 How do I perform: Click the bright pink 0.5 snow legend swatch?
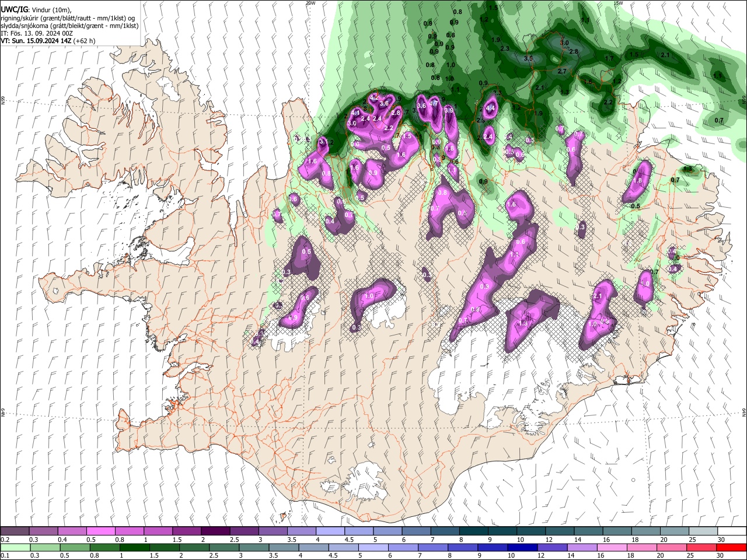100,531
